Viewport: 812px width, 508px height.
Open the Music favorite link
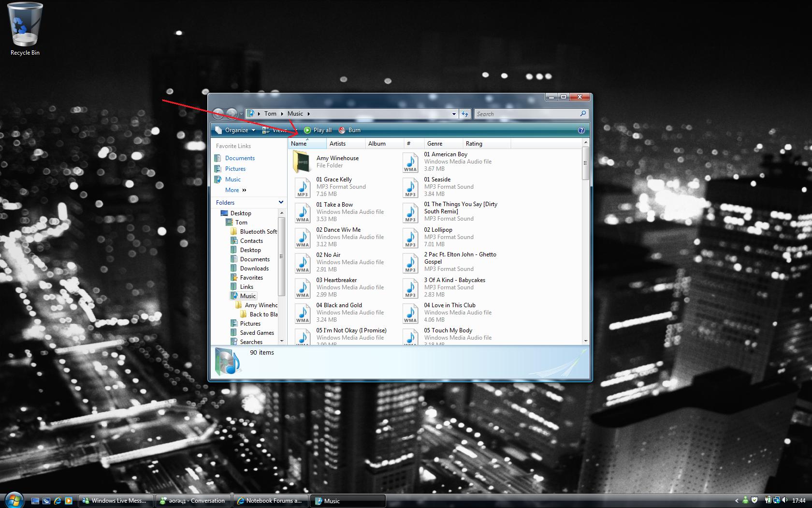232,179
